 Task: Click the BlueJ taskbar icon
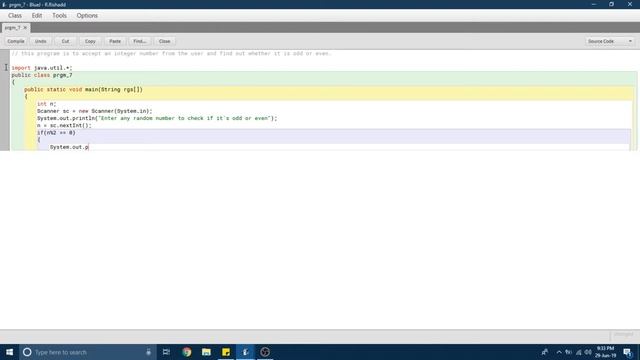pyautogui.click(x=245, y=352)
